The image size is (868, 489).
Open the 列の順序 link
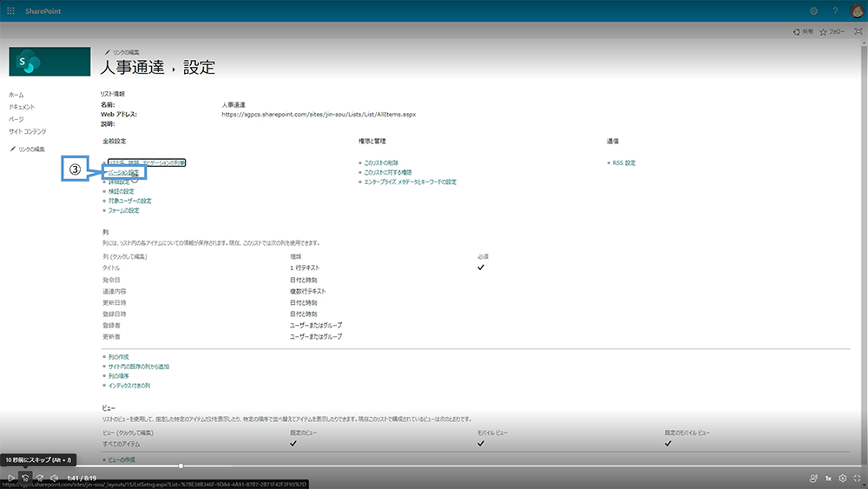[x=118, y=375]
